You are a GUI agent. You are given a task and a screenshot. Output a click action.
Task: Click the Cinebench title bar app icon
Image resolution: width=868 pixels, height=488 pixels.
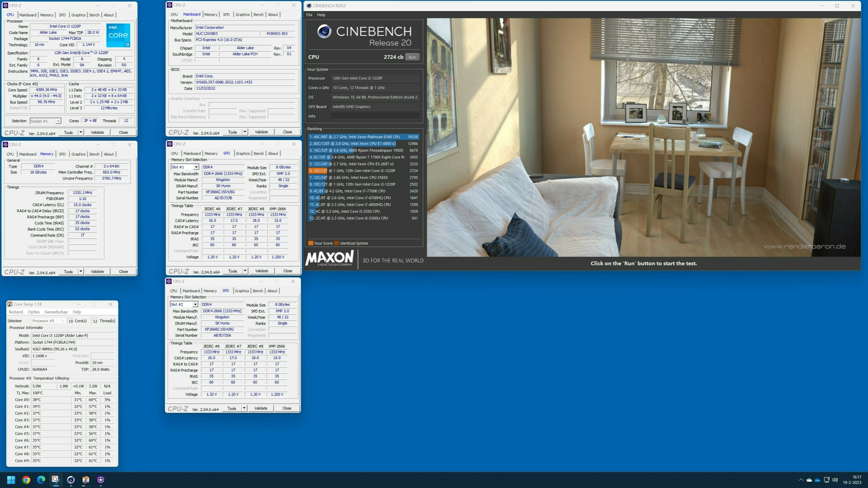coord(309,6)
